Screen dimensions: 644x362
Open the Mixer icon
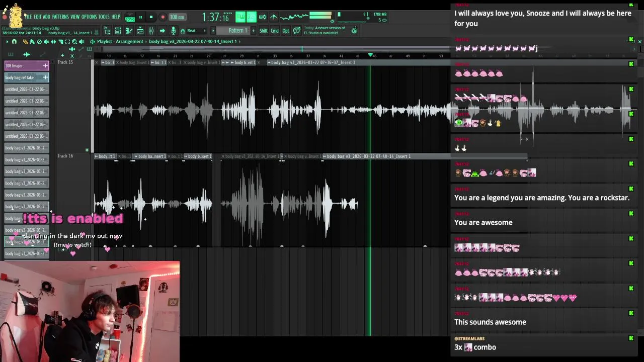(151, 31)
